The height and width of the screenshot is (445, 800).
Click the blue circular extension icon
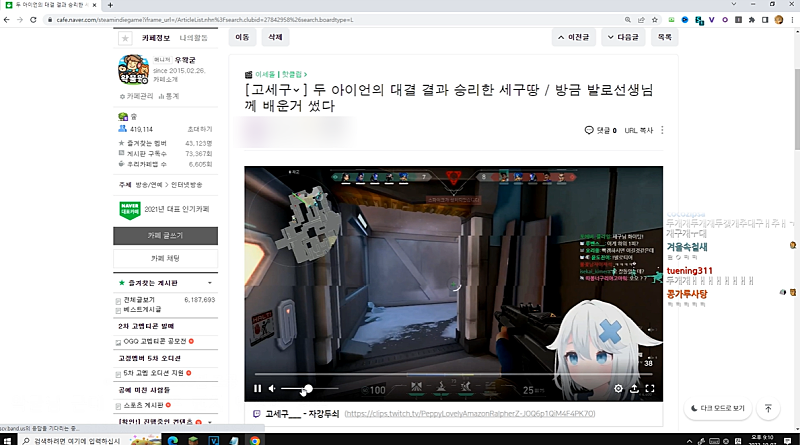point(685,20)
